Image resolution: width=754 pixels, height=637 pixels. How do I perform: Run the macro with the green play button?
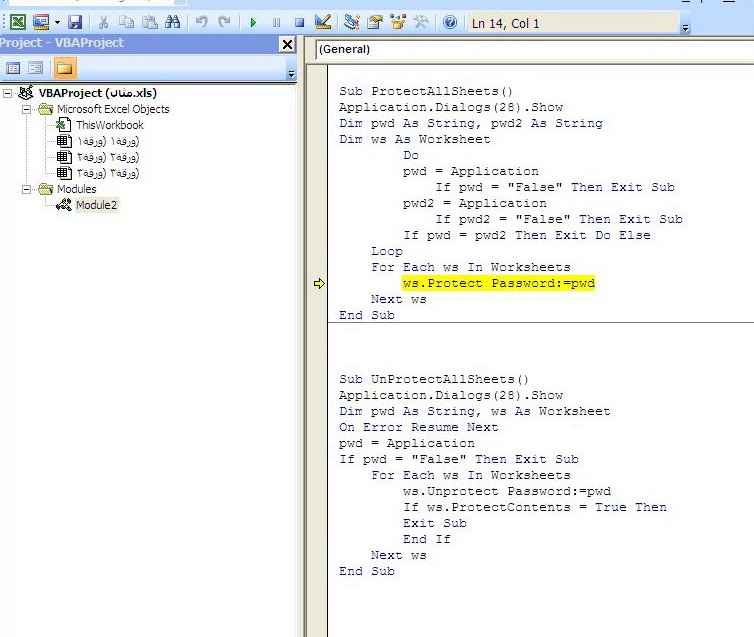point(253,23)
